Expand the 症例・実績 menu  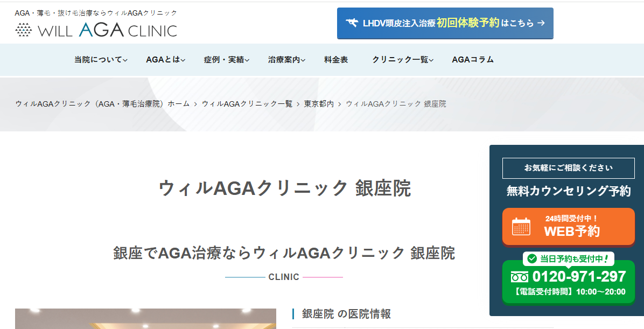(x=227, y=60)
